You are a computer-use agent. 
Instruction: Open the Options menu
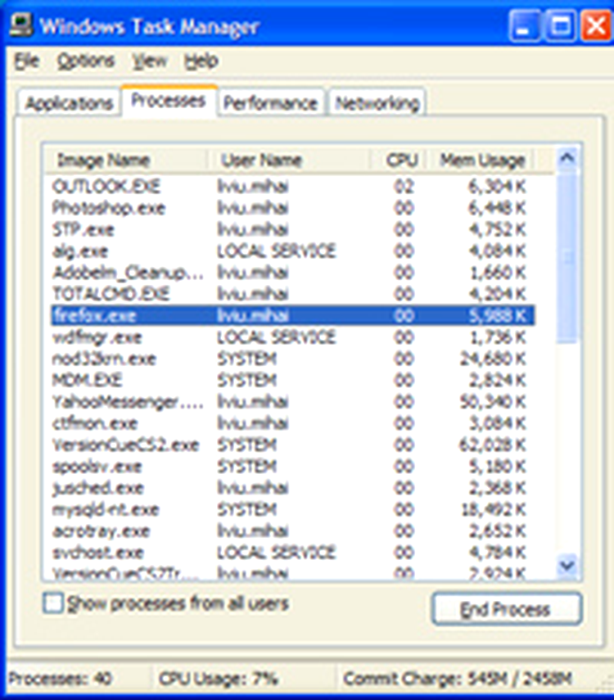click(x=86, y=61)
